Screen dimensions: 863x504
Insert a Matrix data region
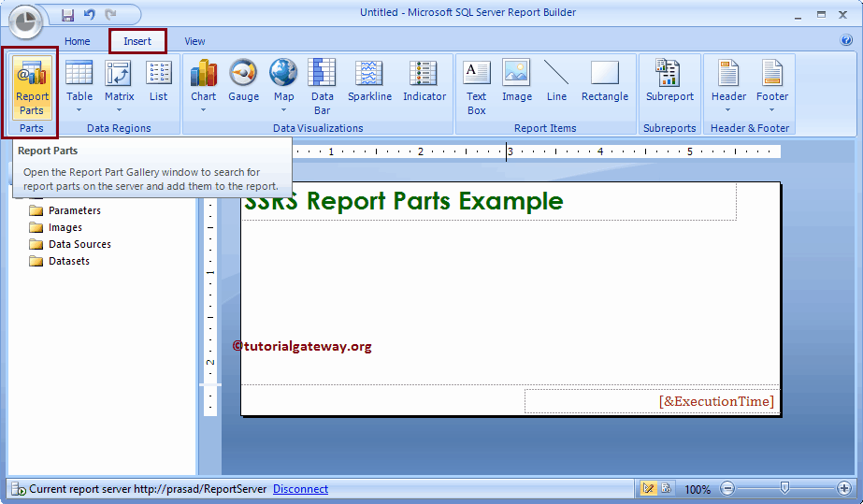click(x=119, y=82)
